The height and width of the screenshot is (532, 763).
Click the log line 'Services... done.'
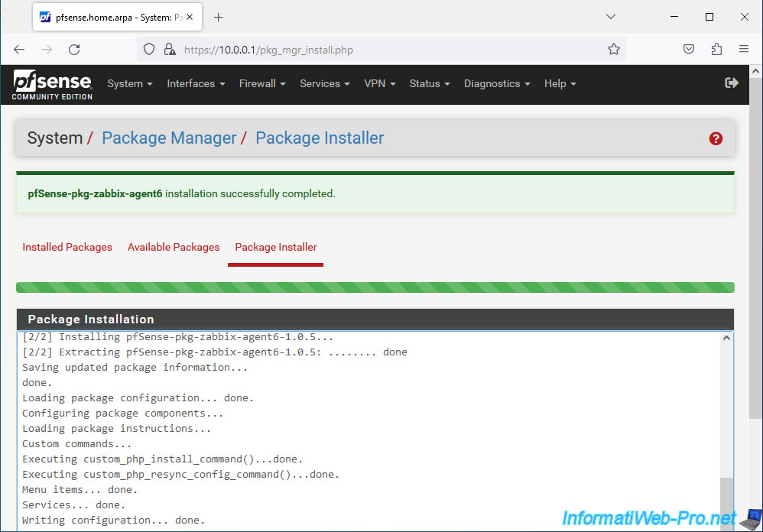click(x=74, y=504)
